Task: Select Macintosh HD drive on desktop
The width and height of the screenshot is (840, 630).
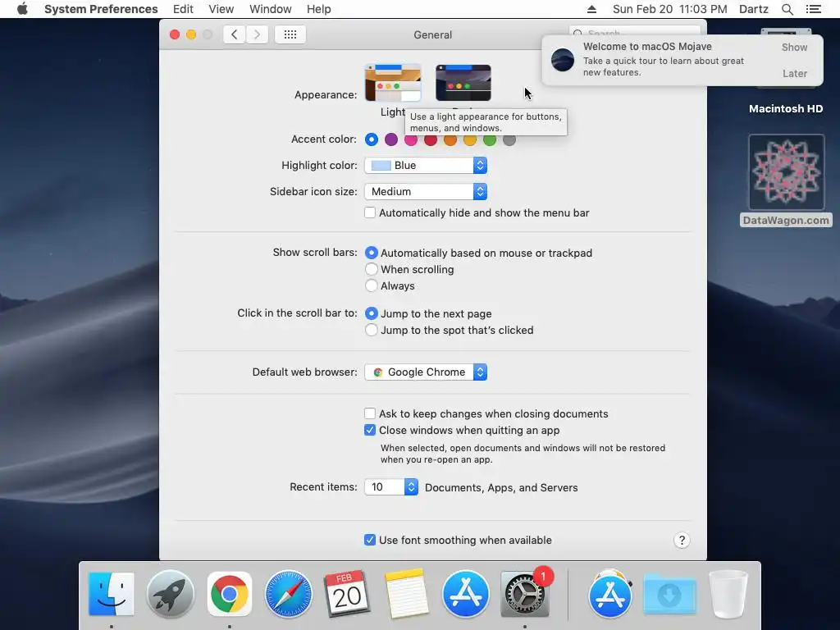Action: tap(786, 109)
